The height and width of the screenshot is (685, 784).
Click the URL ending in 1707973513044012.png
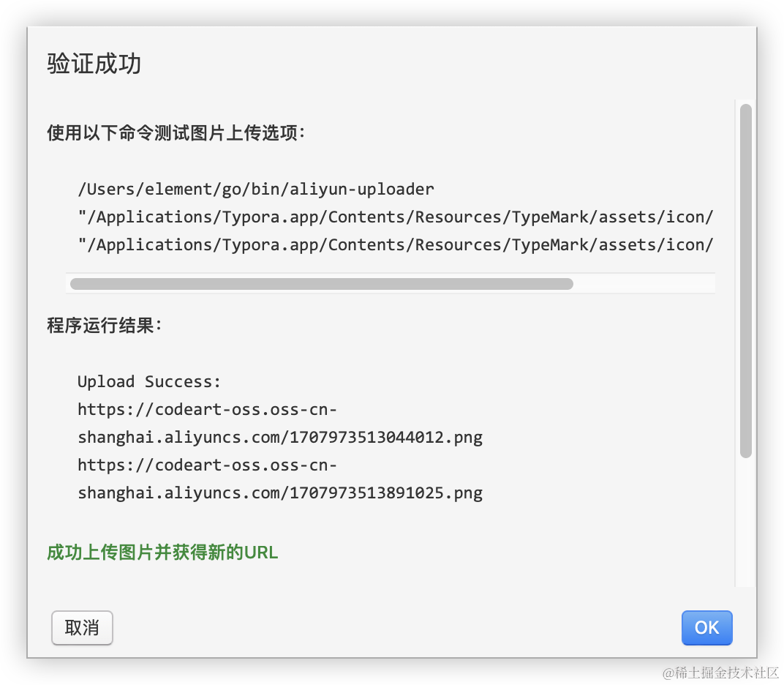[280, 423]
